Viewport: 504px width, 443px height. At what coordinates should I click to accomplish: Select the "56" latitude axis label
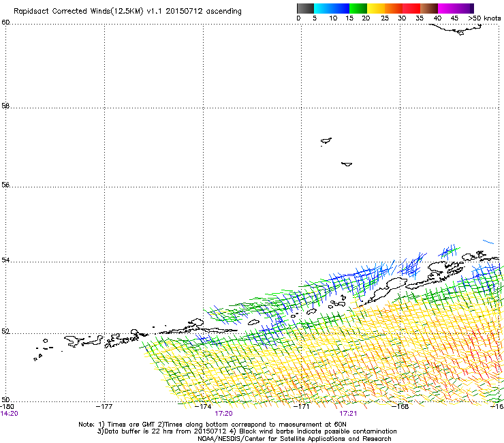5,185
